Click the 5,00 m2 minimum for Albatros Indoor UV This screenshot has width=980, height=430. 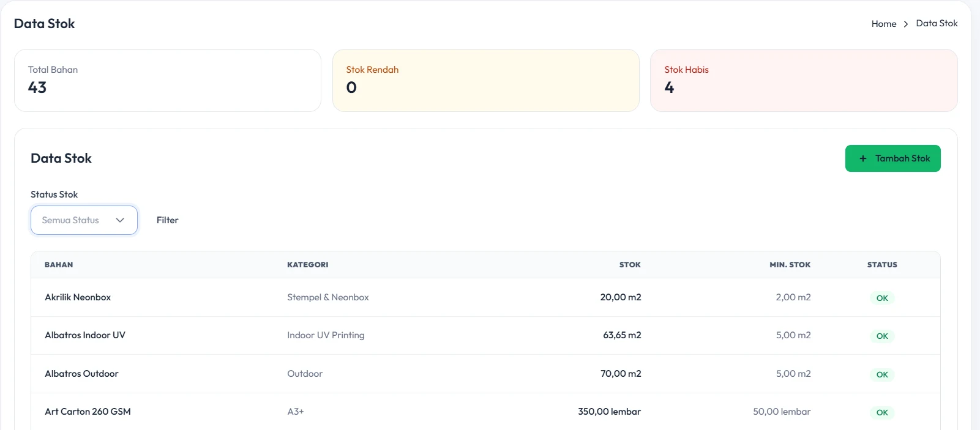[793, 335]
